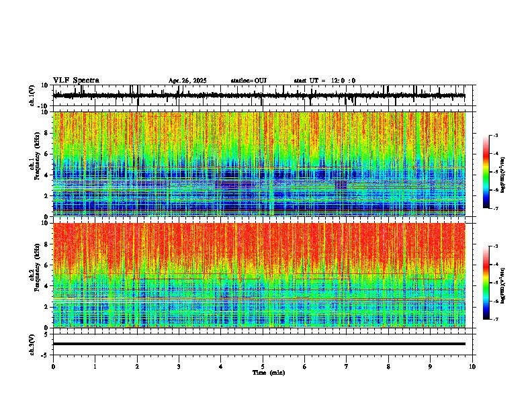Click the "start UT = 12:0 :0" header text

click(324, 81)
